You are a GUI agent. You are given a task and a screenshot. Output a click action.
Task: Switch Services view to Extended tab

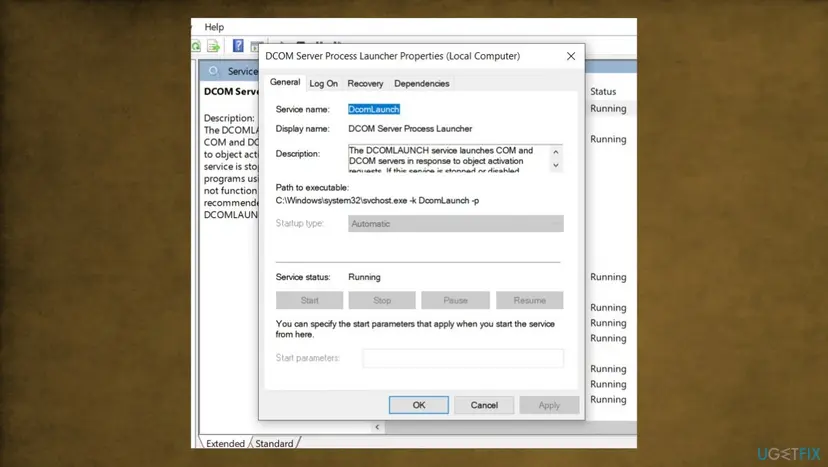[225, 443]
